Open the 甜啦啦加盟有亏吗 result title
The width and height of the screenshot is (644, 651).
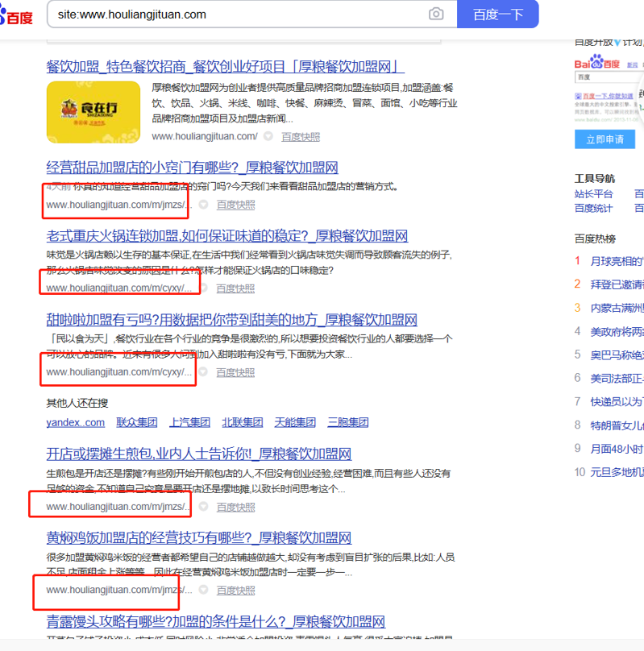[231, 320]
